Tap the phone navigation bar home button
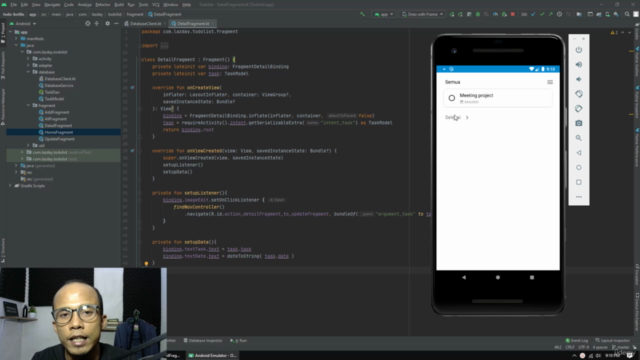Viewport: 640px width, 360px height. click(498, 277)
